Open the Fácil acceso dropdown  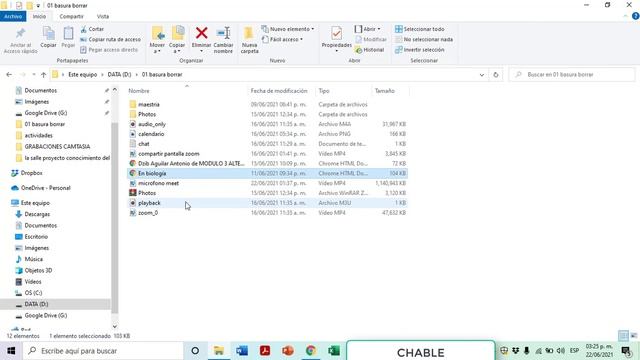(282, 40)
